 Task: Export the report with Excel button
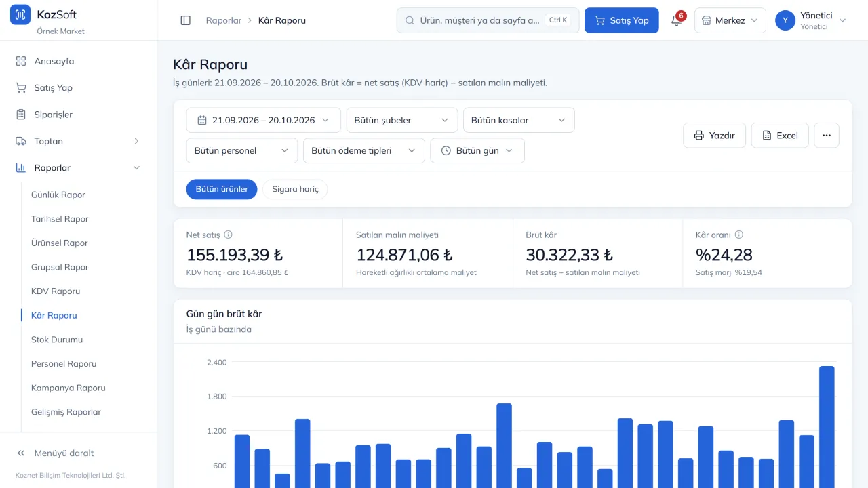pyautogui.click(x=780, y=136)
